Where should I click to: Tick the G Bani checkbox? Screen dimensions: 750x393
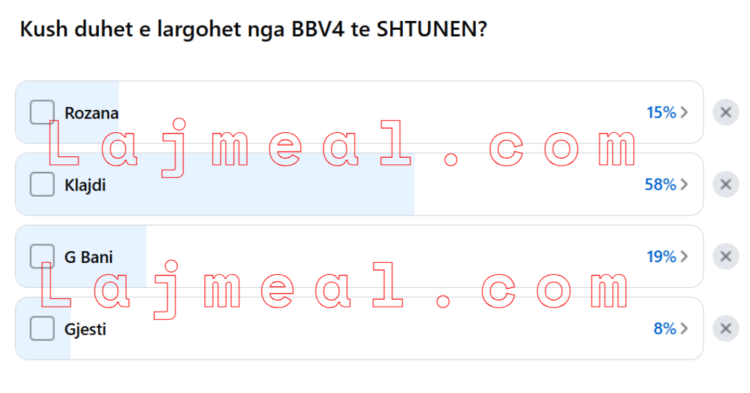42,257
